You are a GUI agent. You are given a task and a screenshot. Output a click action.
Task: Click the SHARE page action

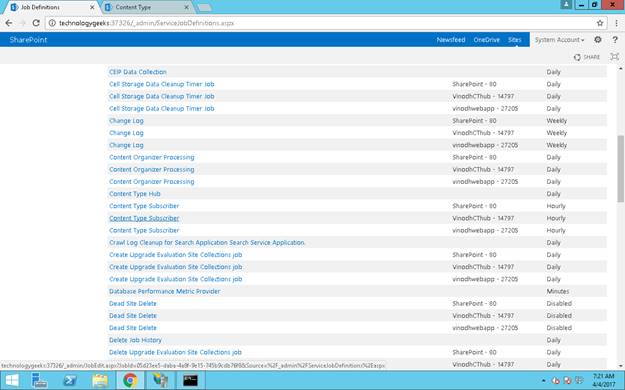(587, 57)
